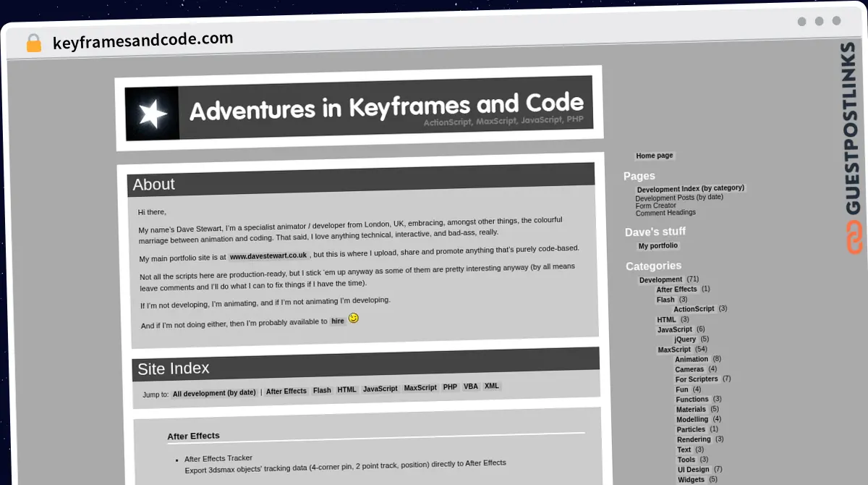Screen dimensions: 868x485
Task: Open the www.davestewart.co.uk link
Action: pos(268,256)
